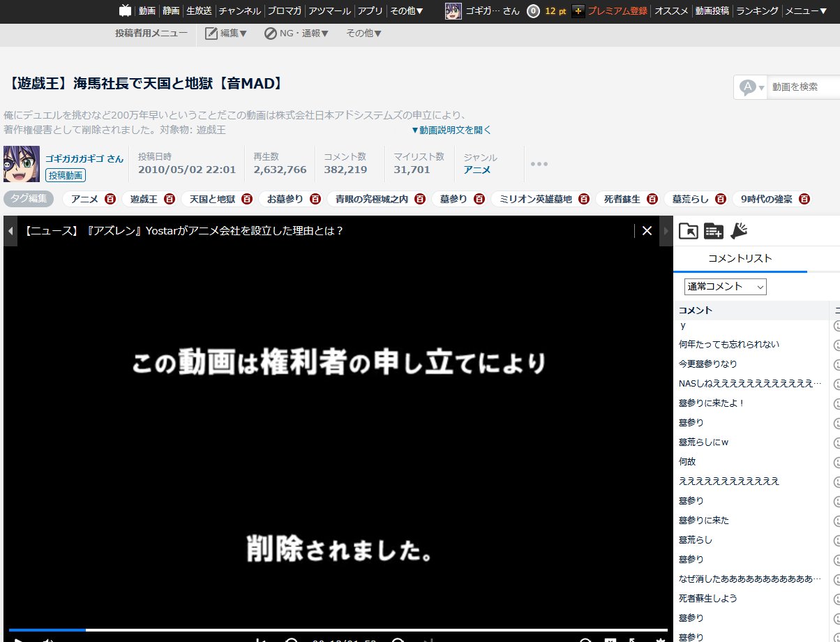Click the lock icon on the 遊戯王 tag
This screenshot has width=840, height=642.
click(x=169, y=198)
